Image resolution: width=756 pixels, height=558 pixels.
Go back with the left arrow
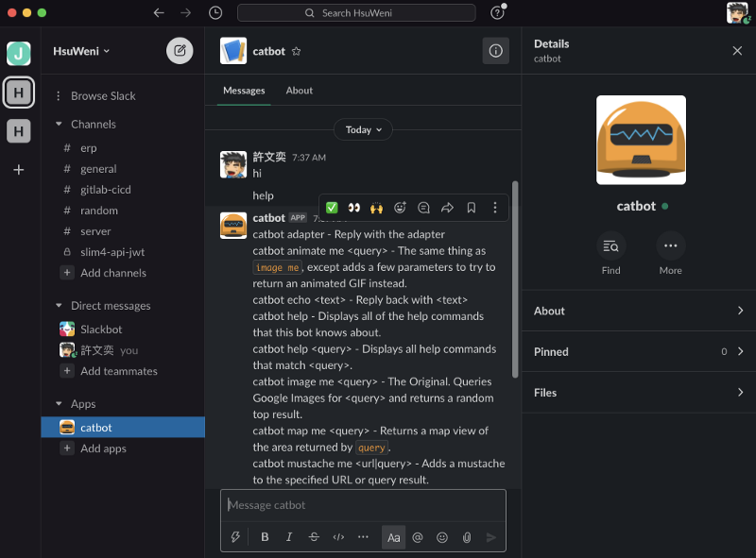(159, 13)
